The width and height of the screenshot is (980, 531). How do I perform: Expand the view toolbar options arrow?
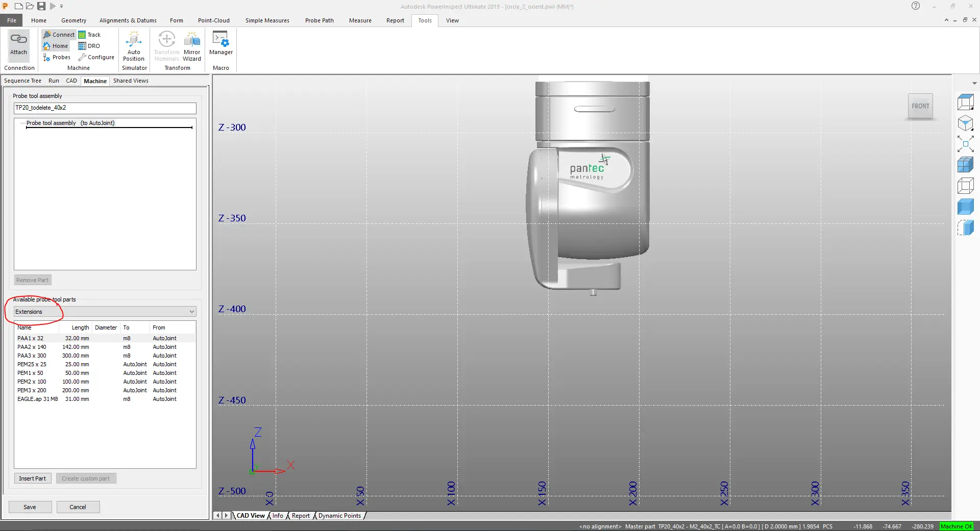tap(974, 83)
